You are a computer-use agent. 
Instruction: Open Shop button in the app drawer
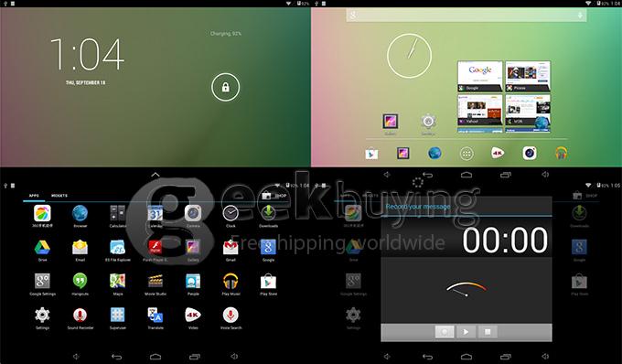point(274,196)
